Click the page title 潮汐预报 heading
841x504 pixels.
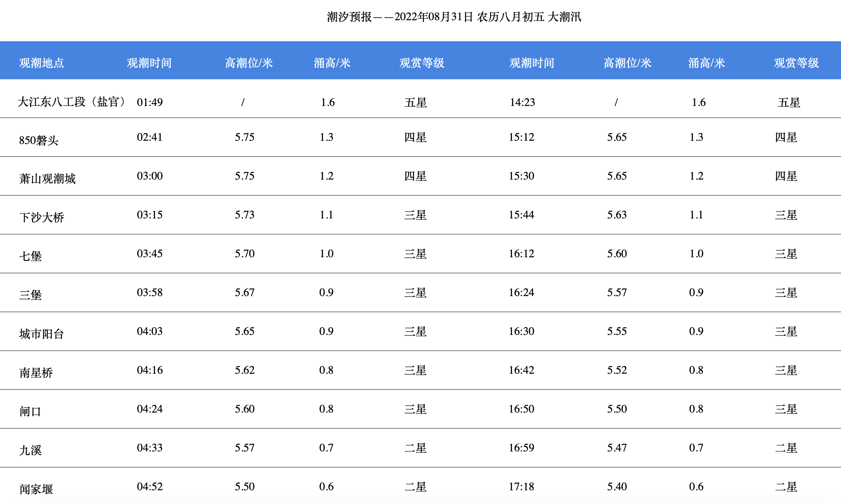tap(454, 17)
